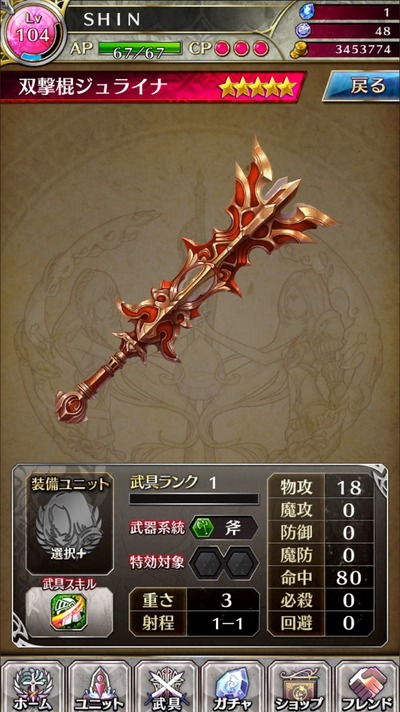Viewport: 400px width, 712px height.
Task: Tap the second 特効対象 hexagon slot
Action: (x=241, y=562)
